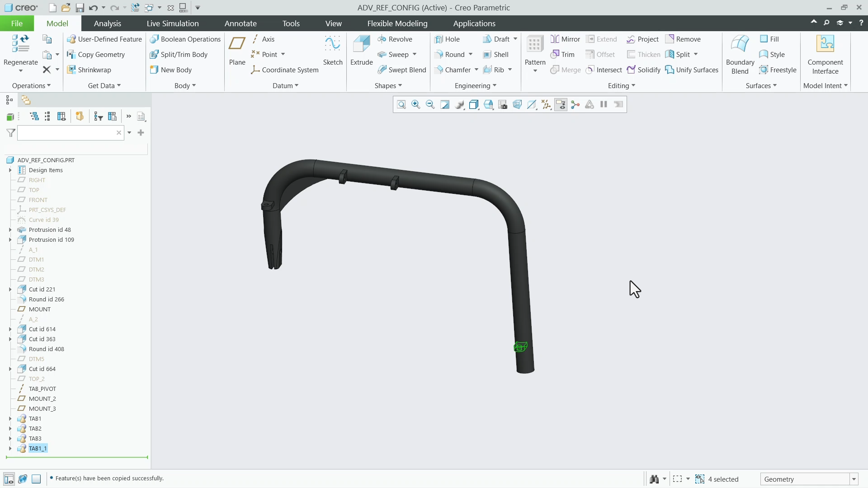The width and height of the screenshot is (868, 488).
Task: Expand the Protrusion id 48 node
Action: click(10, 230)
